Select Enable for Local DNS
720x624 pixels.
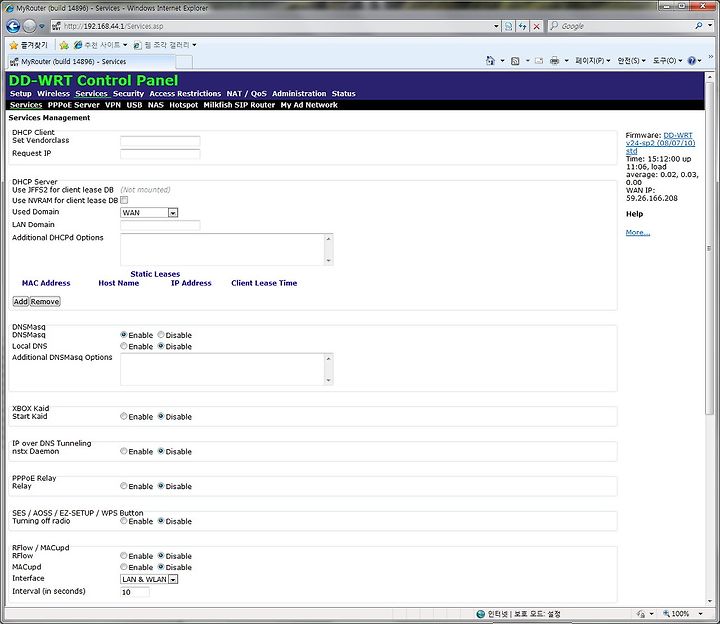(x=124, y=346)
